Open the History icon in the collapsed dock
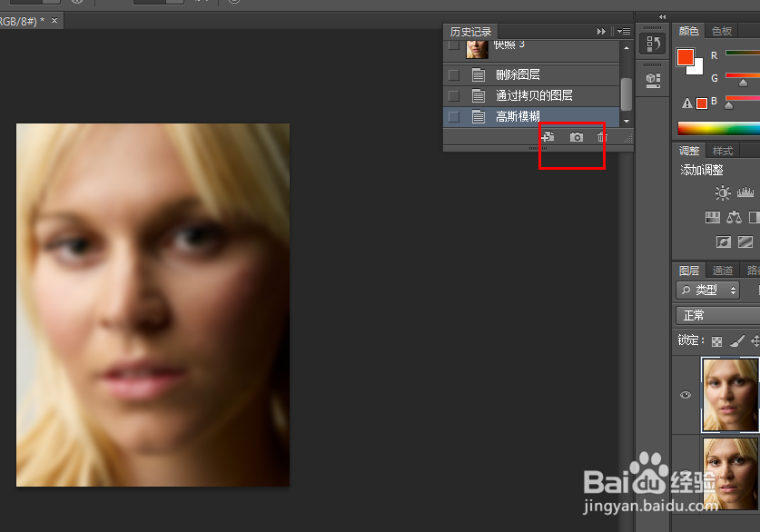The image size is (760, 532). click(653, 44)
